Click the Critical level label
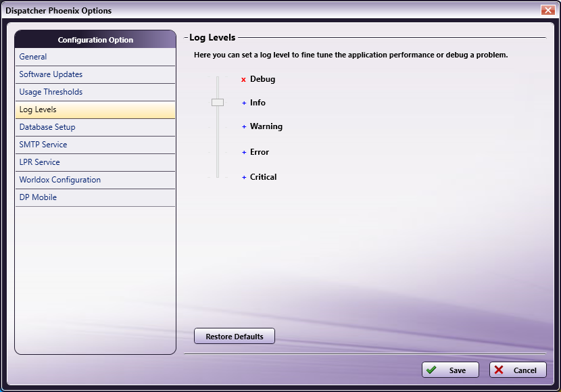 [264, 177]
